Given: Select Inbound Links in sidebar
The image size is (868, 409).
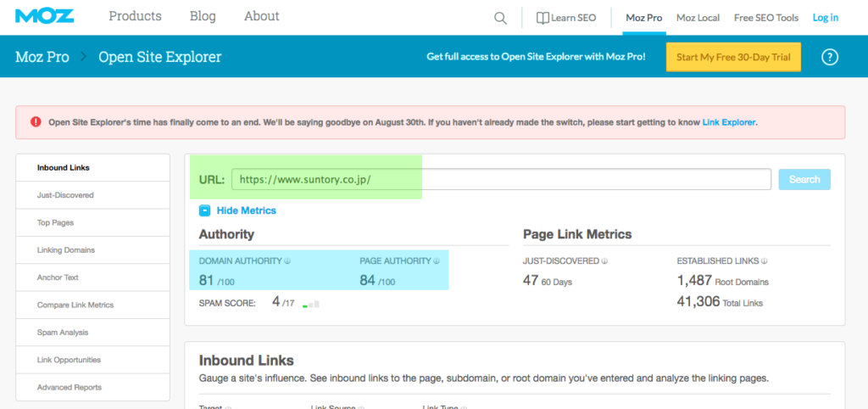Looking at the screenshot, I should 93,167.
